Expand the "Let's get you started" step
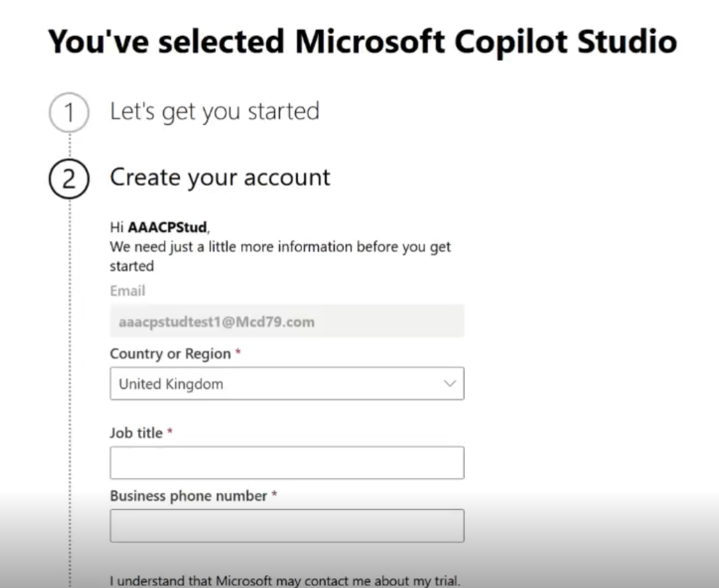719x588 pixels. click(x=214, y=111)
